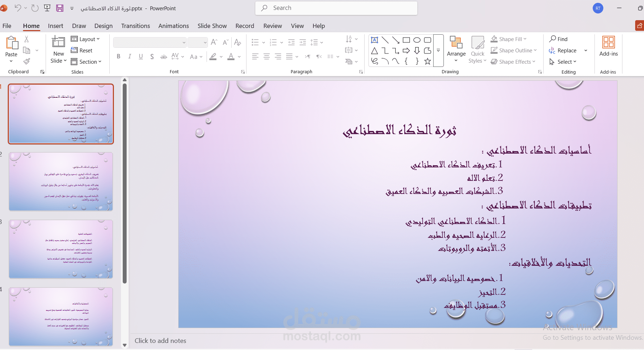The image size is (644, 350).
Task: Click the Undo arrow in title bar
Action: click(x=18, y=8)
